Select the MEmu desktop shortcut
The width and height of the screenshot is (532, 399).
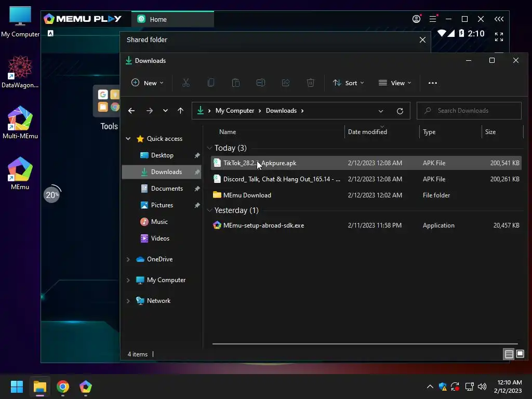(20, 174)
